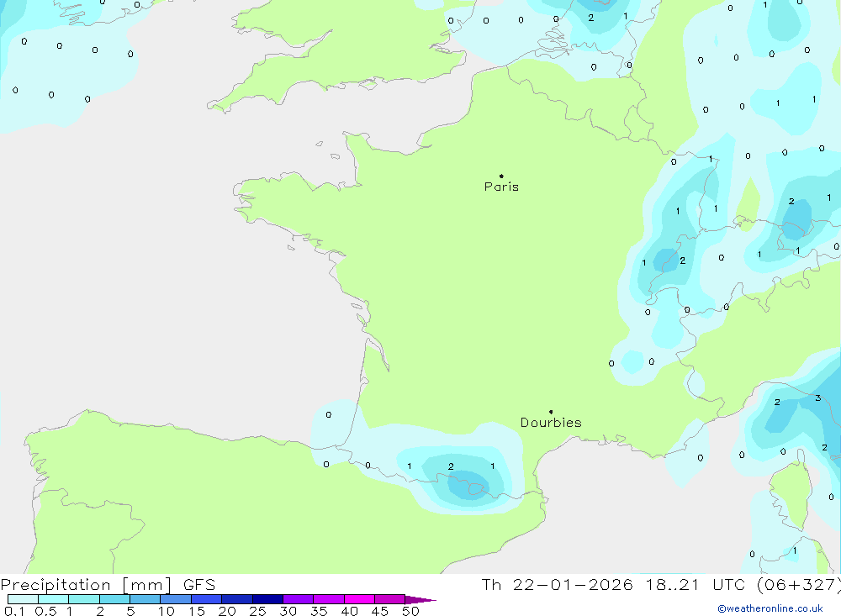The width and height of the screenshot is (841, 616).
Task: Click the legend scale label '0.1'
Action: tap(14, 611)
